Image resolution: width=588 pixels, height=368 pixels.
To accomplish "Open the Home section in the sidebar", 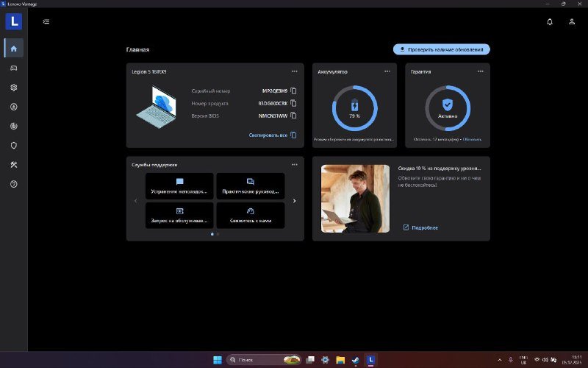I will click(14, 49).
